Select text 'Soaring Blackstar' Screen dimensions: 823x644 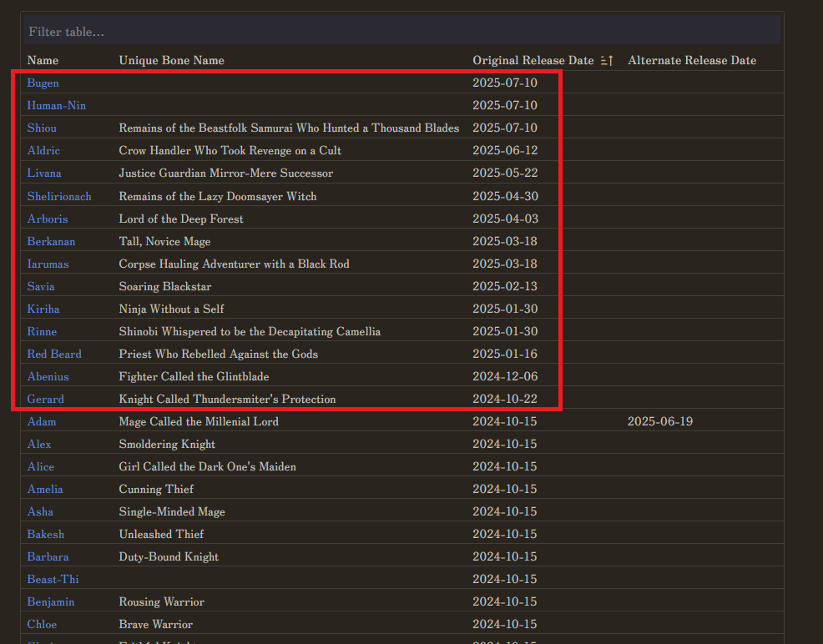[165, 286]
